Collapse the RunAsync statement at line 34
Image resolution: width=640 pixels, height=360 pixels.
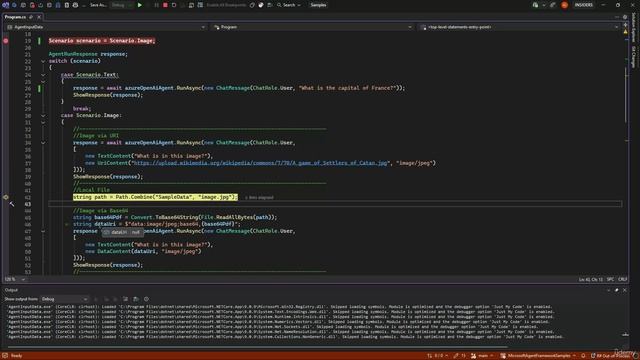click(x=43, y=143)
